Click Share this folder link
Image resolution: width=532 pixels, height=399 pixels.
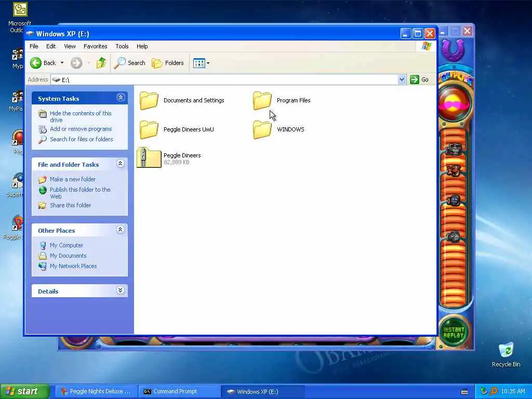[70, 205]
